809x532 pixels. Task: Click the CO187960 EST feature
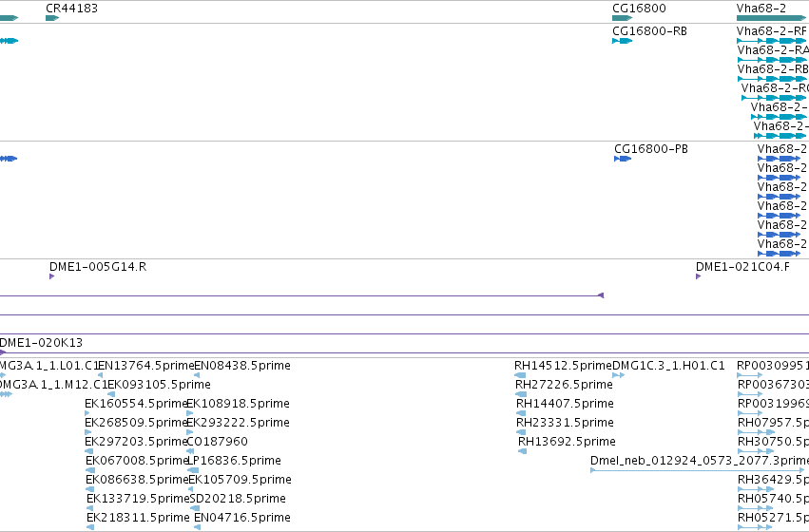click(x=190, y=451)
